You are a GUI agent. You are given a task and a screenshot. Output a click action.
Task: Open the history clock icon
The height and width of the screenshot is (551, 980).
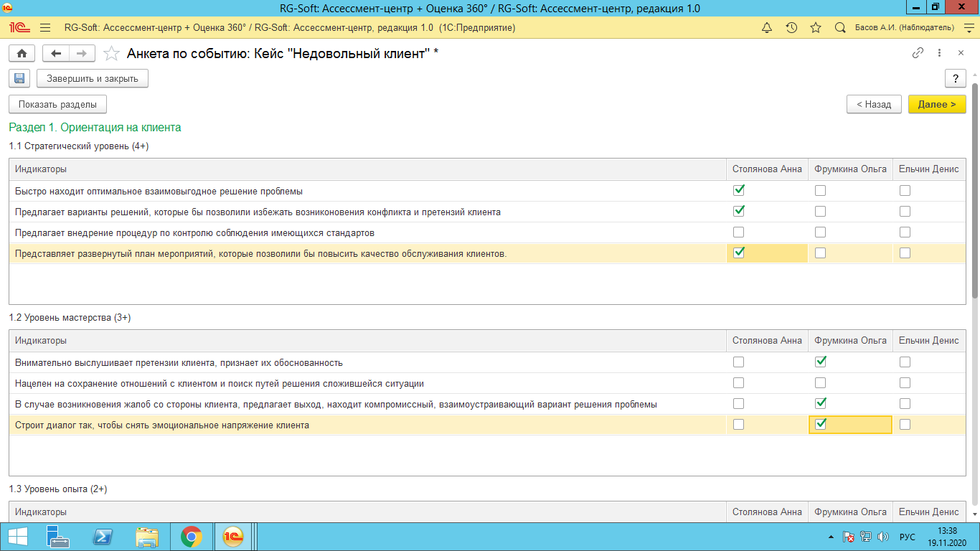791,28
